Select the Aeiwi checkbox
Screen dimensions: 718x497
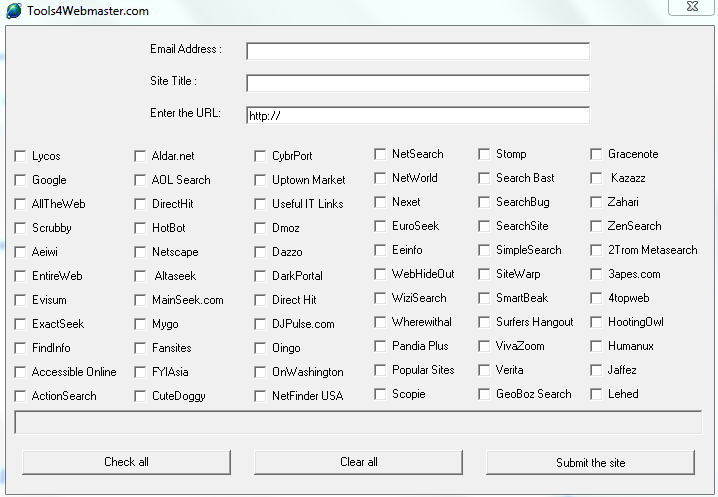click(20, 252)
